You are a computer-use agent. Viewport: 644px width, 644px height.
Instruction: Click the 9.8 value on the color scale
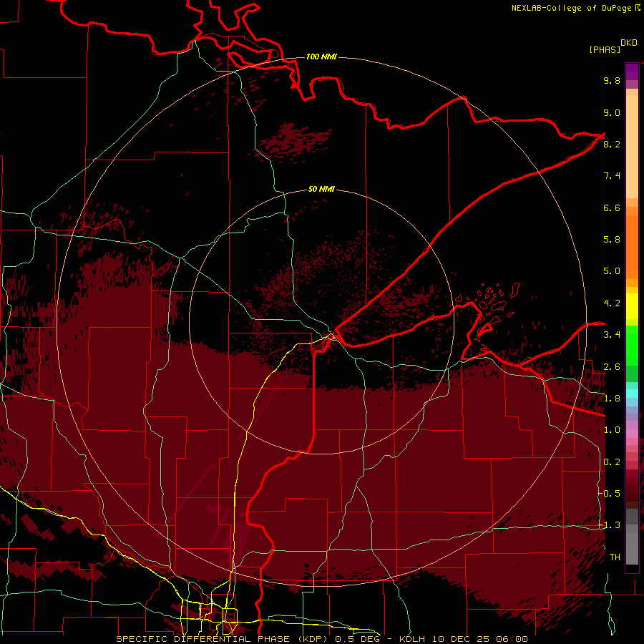tap(612, 80)
